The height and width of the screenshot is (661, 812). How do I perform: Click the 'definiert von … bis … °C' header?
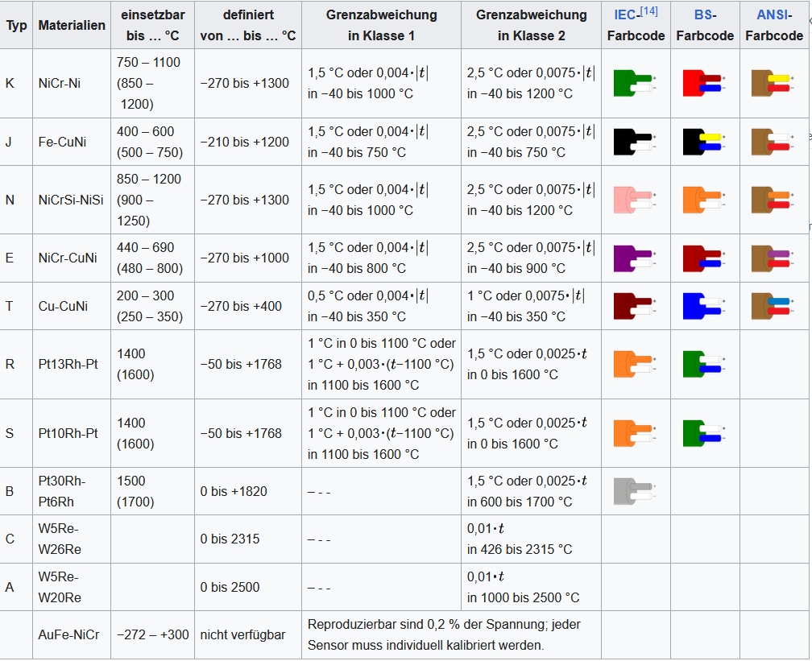coord(248,26)
